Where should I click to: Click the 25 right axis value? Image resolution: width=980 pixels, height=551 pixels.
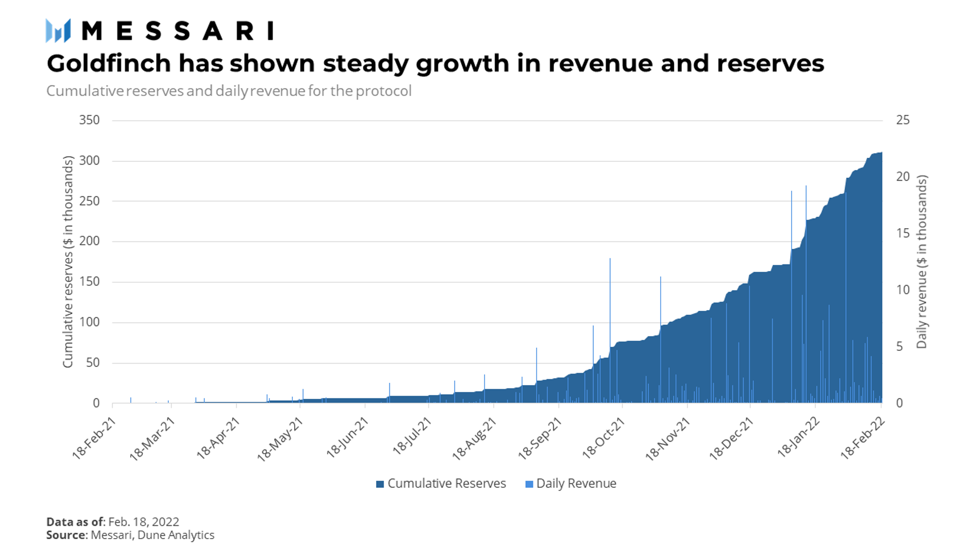(x=902, y=120)
